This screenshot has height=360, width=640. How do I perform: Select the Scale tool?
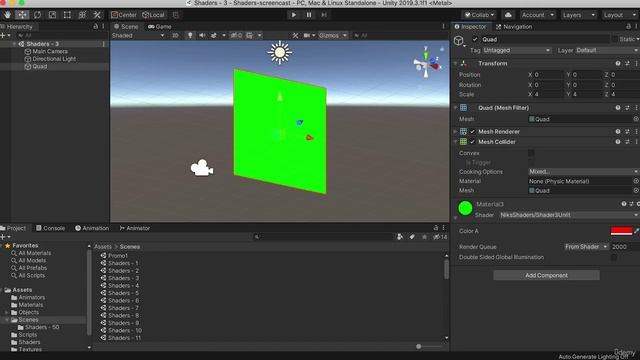click(52, 15)
